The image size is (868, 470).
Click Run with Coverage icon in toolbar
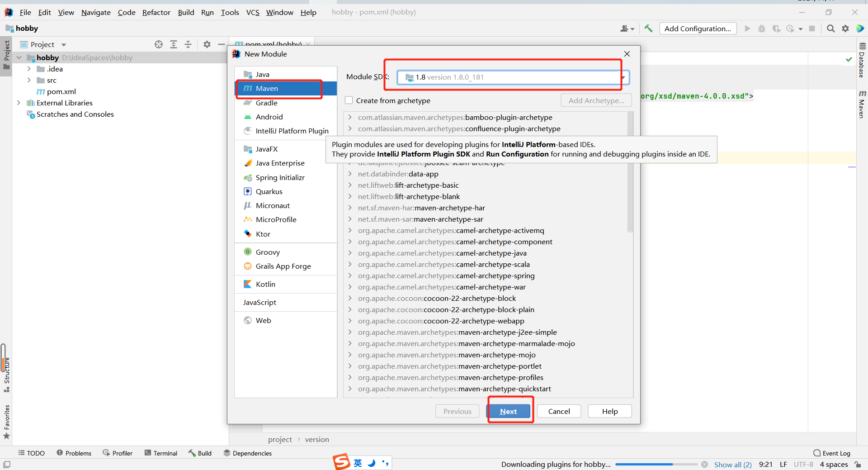(777, 28)
